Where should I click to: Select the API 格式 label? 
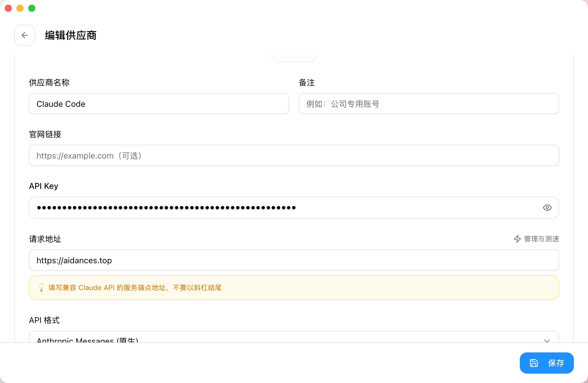[44, 320]
